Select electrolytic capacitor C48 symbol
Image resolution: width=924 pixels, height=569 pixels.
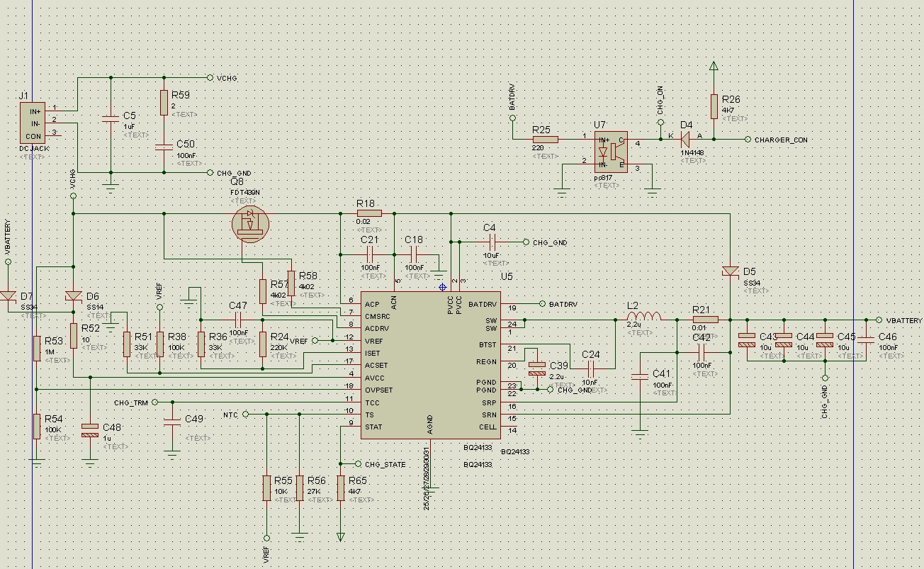point(90,429)
